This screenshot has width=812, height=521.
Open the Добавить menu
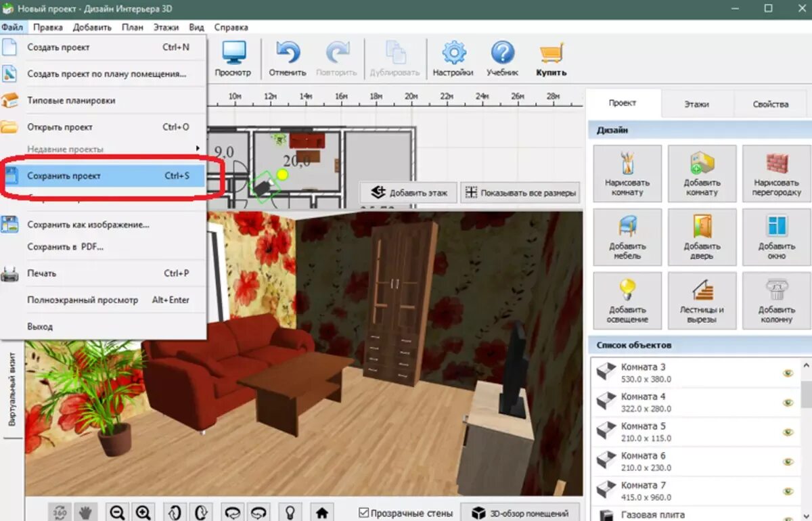tap(92, 27)
